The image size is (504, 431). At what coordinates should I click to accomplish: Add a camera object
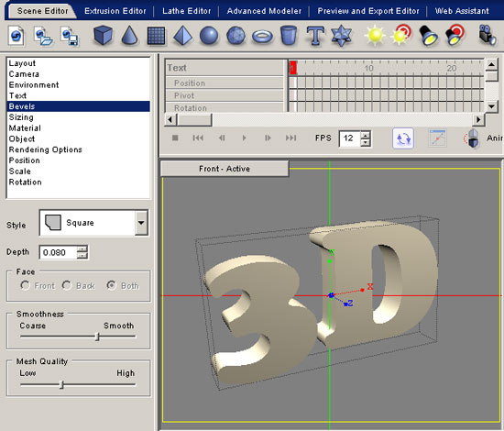pos(487,35)
